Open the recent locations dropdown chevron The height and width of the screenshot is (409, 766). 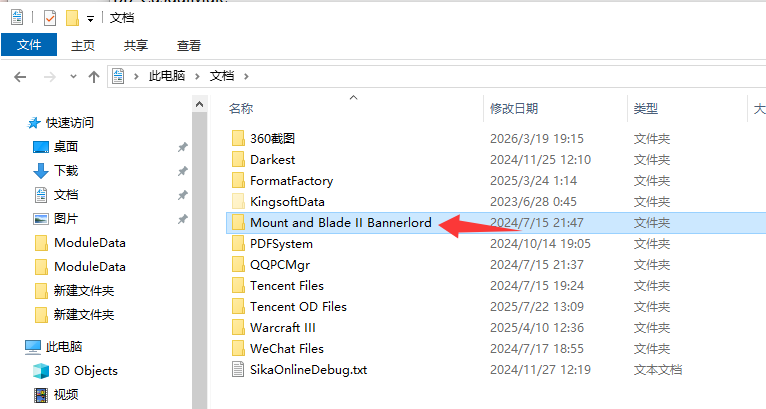pos(73,77)
